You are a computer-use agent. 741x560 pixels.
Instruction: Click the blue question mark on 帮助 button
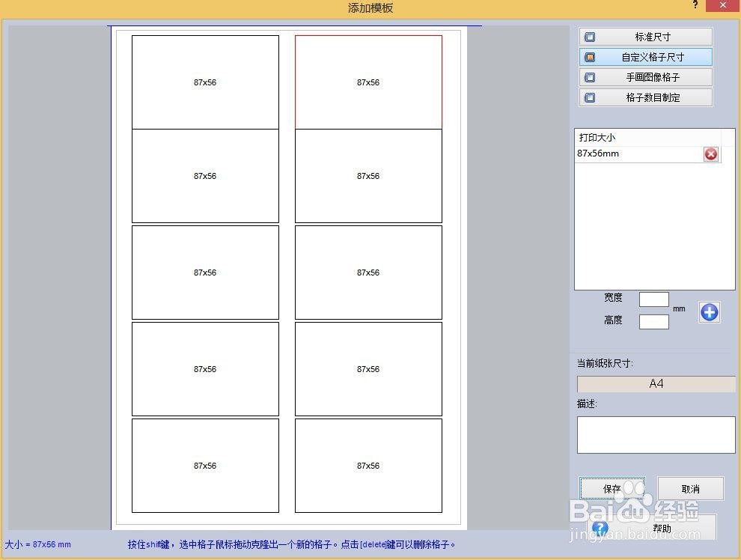(601, 527)
